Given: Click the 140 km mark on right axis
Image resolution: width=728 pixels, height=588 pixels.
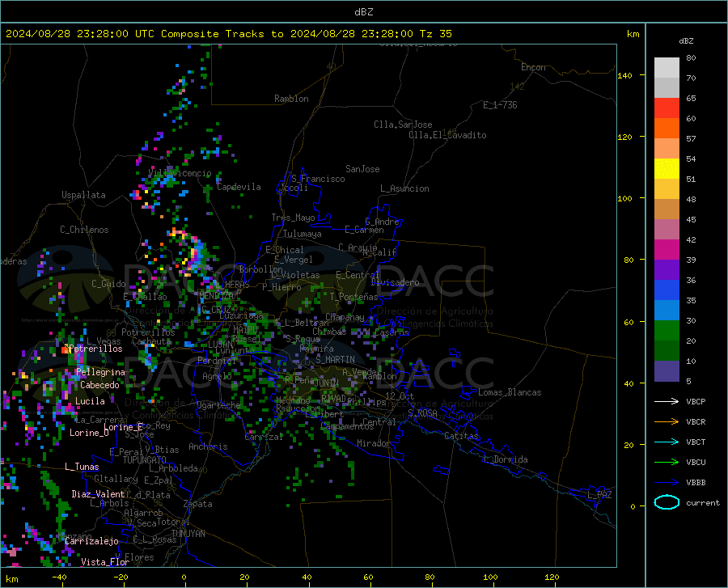Looking at the screenshot, I should click(x=624, y=75).
